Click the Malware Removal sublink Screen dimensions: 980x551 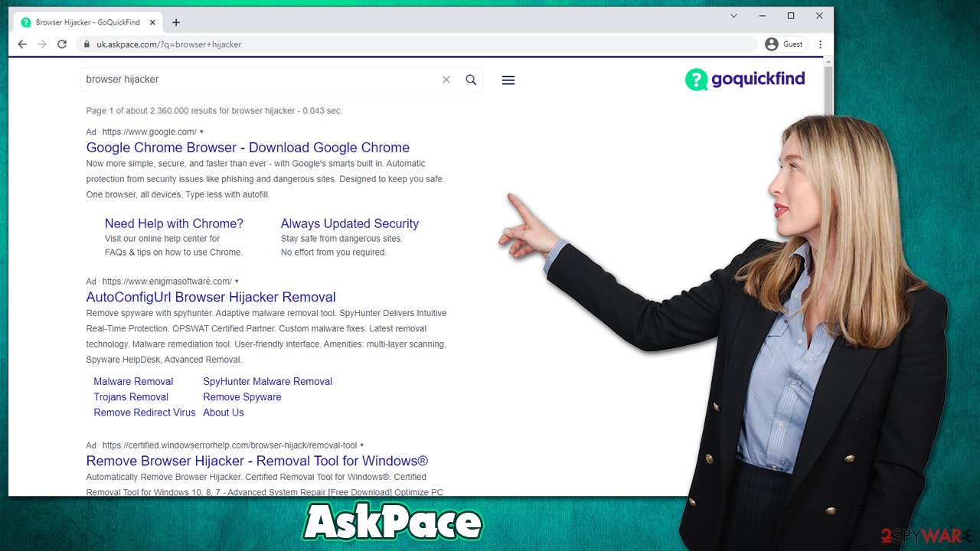(133, 381)
